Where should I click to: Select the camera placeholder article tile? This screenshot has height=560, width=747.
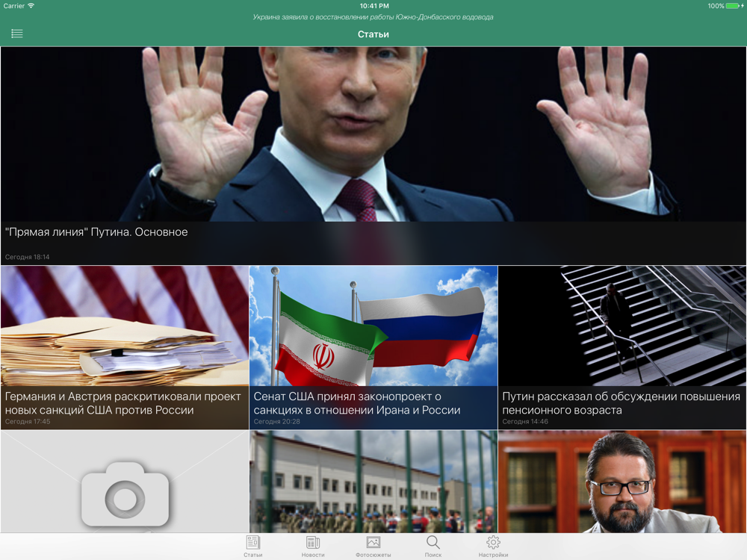(125, 482)
